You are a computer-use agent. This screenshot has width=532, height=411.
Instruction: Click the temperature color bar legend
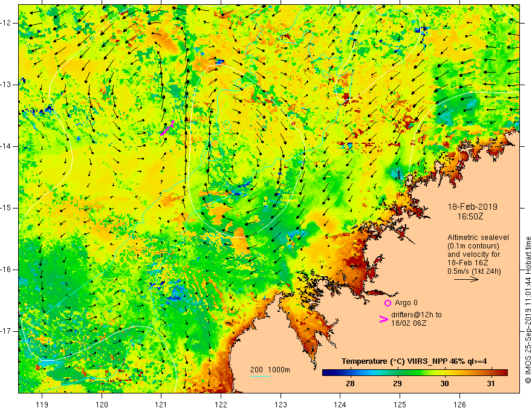click(x=415, y=373)
